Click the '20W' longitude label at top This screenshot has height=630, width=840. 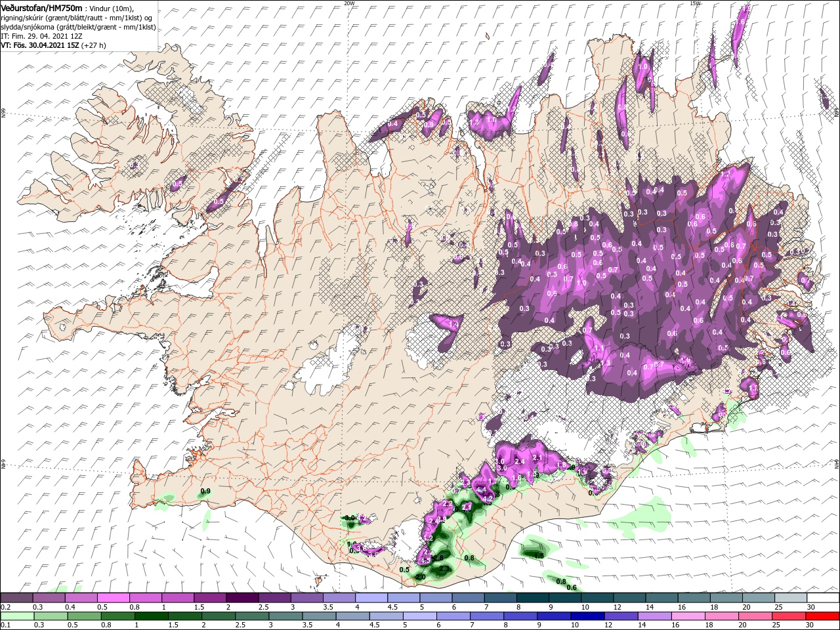click(x=349, y=3)
